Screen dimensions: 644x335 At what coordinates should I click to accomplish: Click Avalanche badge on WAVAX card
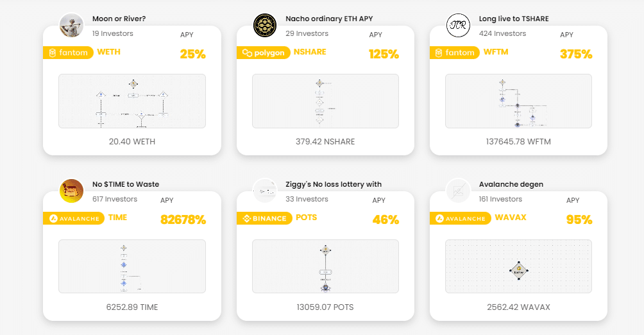coord(461,218)
